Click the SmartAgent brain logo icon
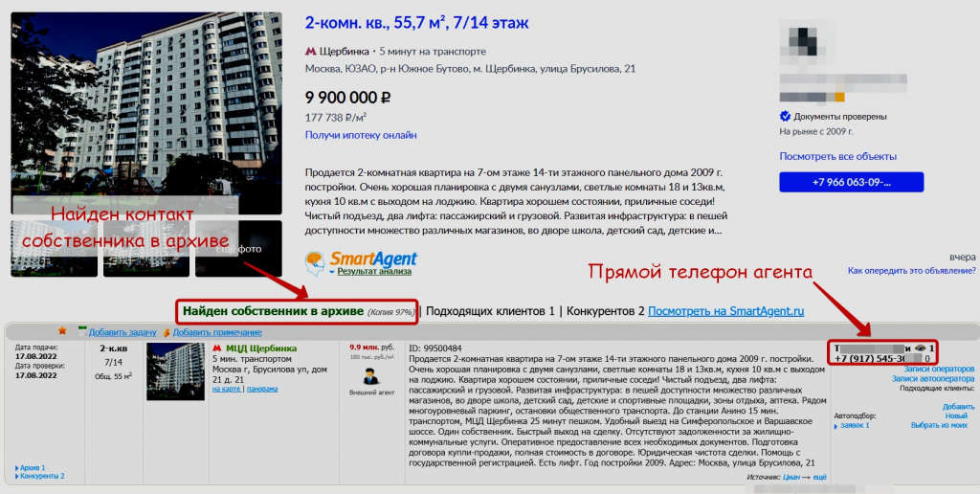This screenshot has height=494, width=980. click(315, 263)
